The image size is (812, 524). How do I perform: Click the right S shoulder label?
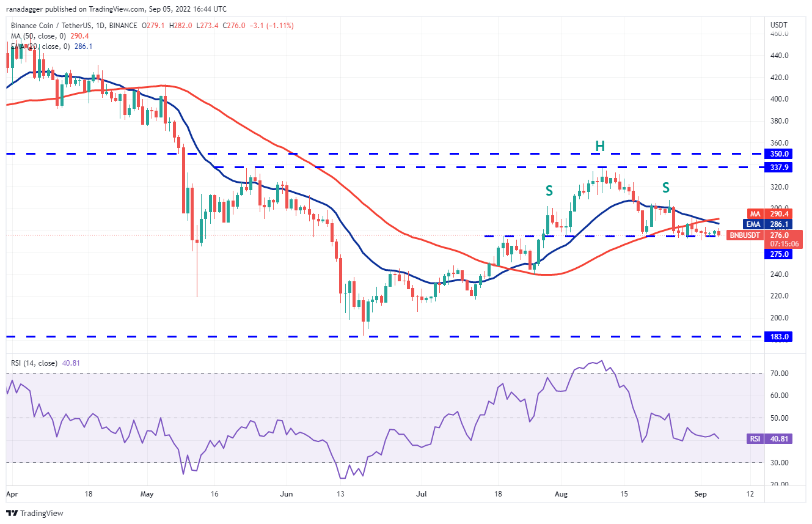point(666,187)
